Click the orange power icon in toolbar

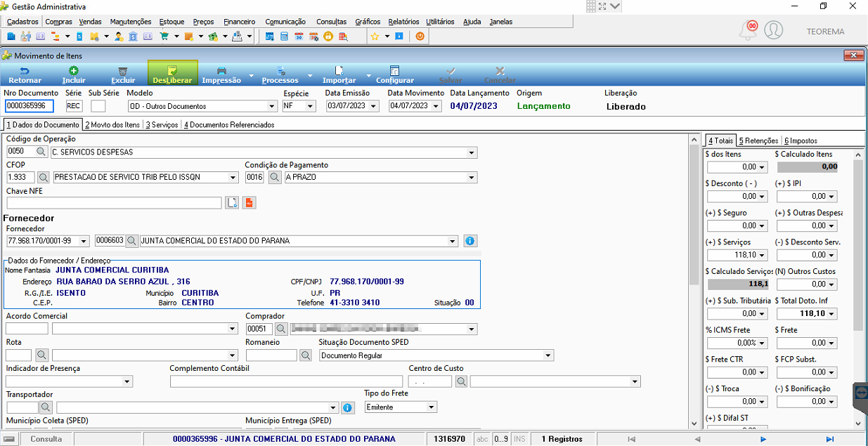(x=420, y=36)
